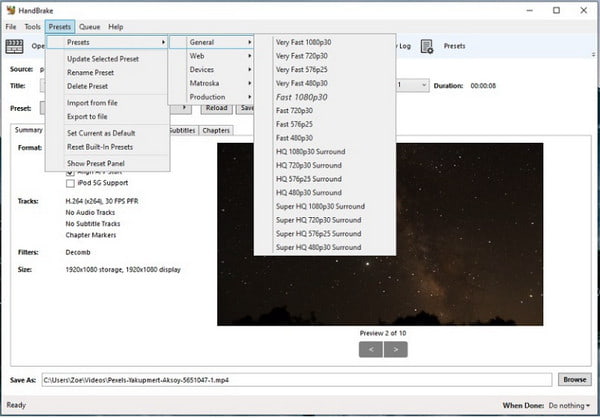600x418 pixels.
Task: Show previous preview image
Action: pos(370,349)
